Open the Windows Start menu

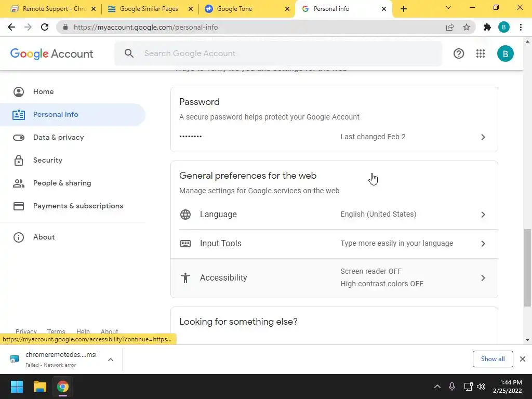[17, 387]
